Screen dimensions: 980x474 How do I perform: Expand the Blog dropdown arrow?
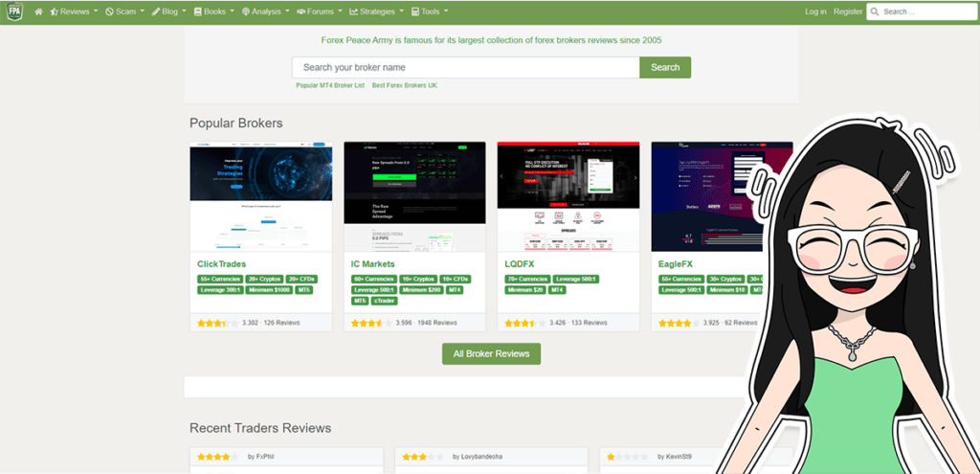point(185,11)
